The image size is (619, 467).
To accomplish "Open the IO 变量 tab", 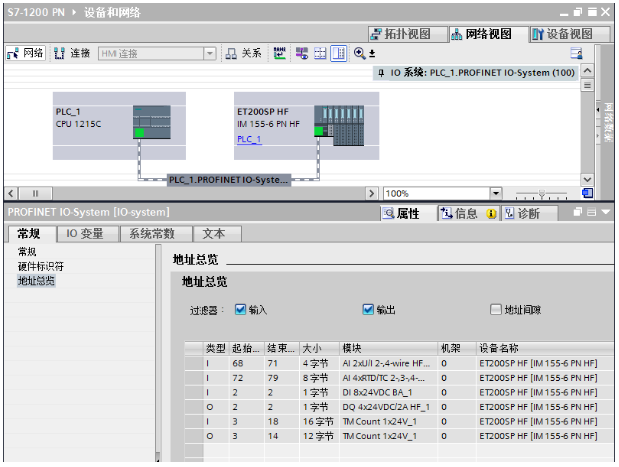I will pos(85,234).
